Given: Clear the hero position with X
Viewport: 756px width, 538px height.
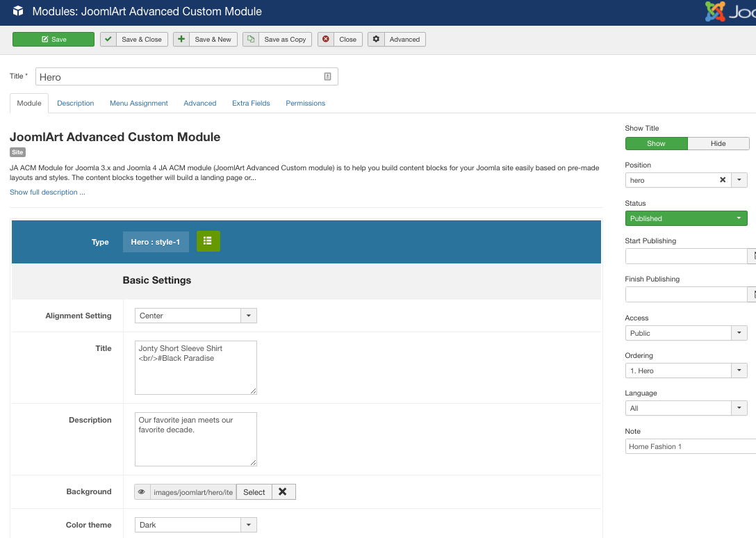Looking at the screenshot, I should tap(722, 180).
